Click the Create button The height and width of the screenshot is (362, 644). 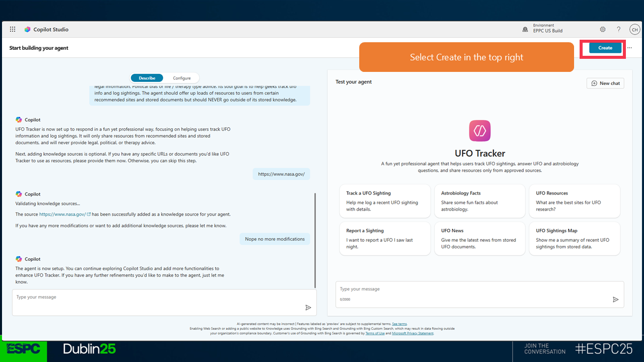coord(605,48)
